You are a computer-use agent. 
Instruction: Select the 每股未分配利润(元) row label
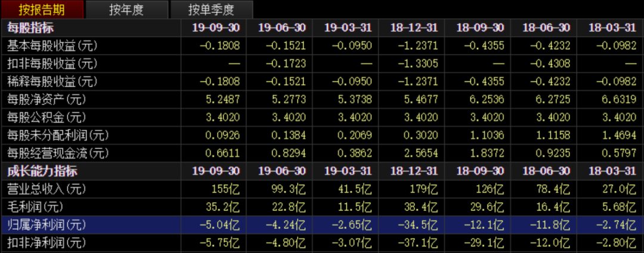(58, 135)
